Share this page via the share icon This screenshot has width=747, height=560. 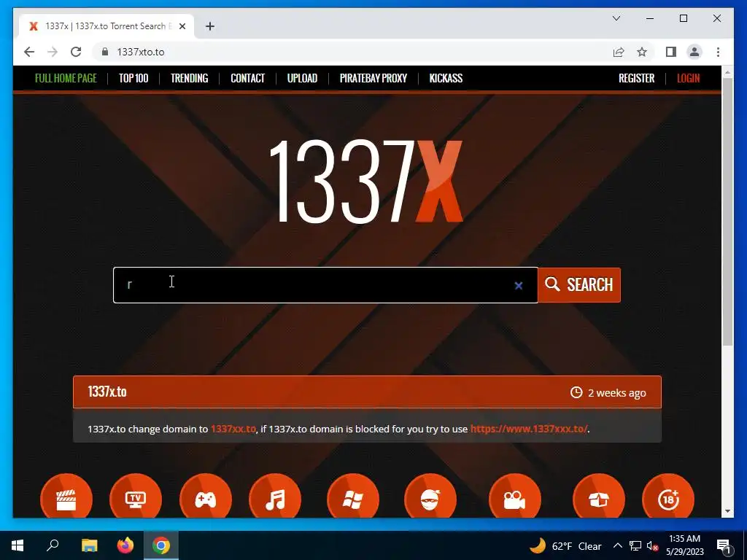coord(619,52)
